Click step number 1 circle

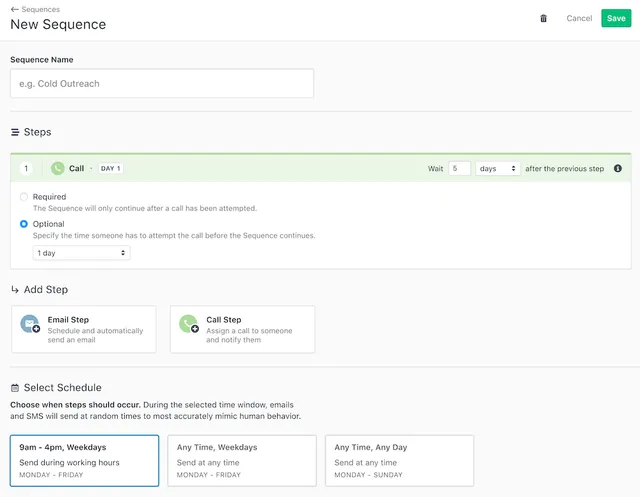coord(26,168)
